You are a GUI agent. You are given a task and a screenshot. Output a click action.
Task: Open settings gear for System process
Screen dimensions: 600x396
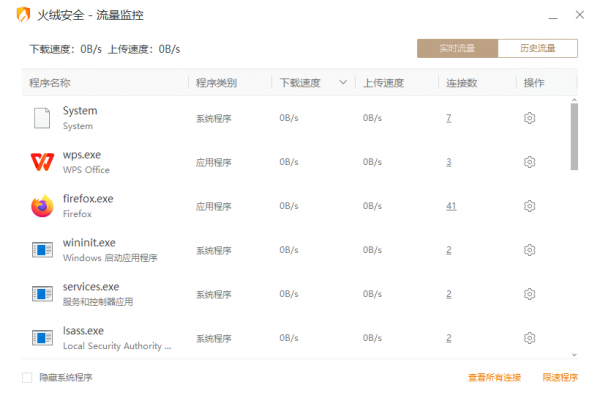point(529,118)
